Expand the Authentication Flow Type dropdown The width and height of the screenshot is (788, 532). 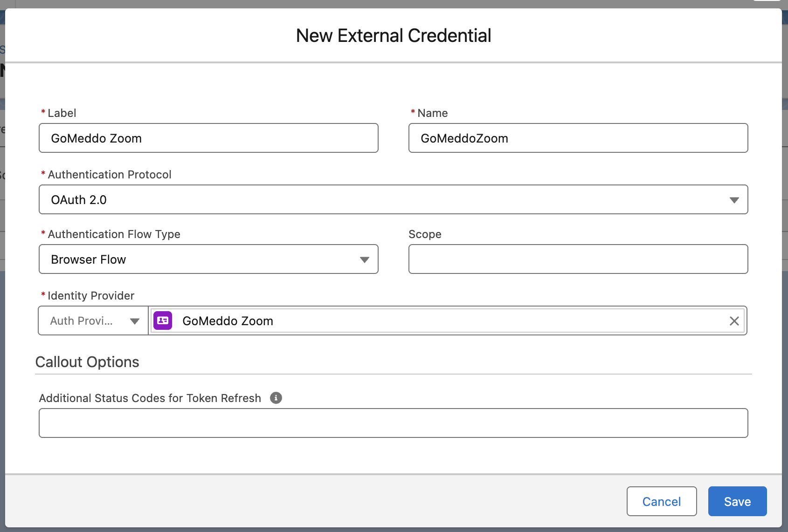click(x=208, y=259)
